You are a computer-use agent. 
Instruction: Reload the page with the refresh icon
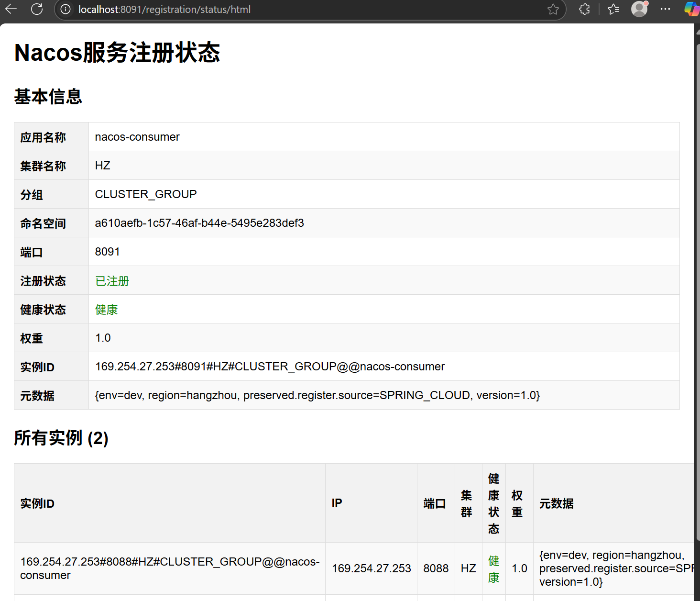point(37,9)
